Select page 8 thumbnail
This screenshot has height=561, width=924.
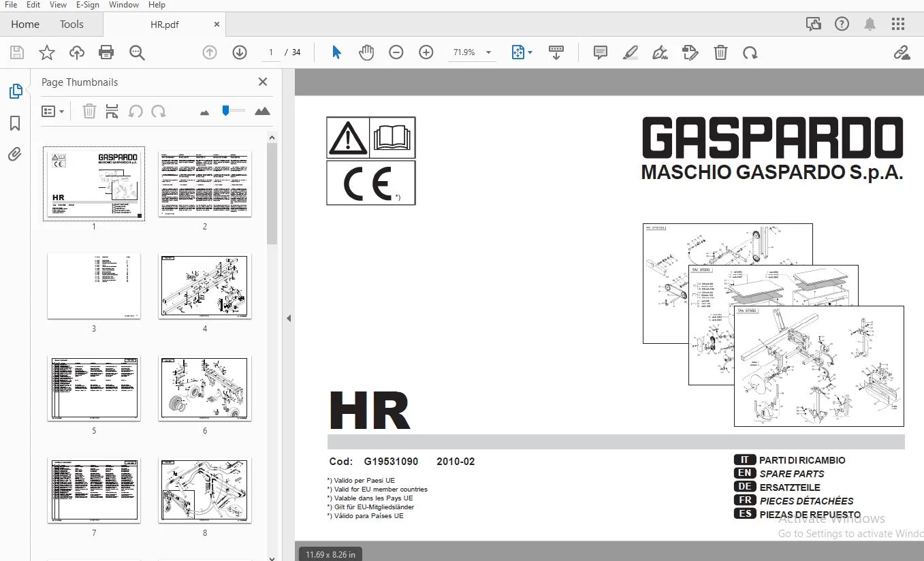click(x=205, y=490)
